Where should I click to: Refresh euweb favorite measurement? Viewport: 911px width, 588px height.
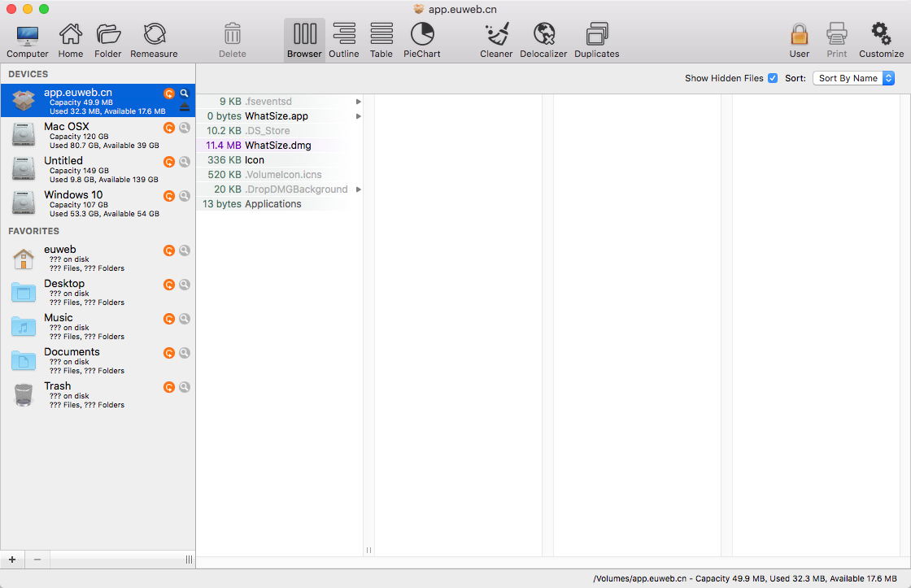169,250
